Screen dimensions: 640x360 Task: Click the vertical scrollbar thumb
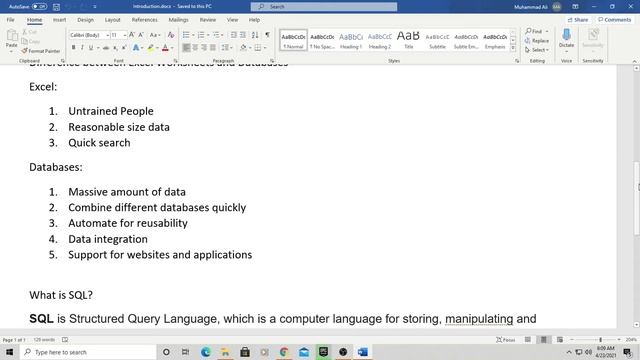636,198
